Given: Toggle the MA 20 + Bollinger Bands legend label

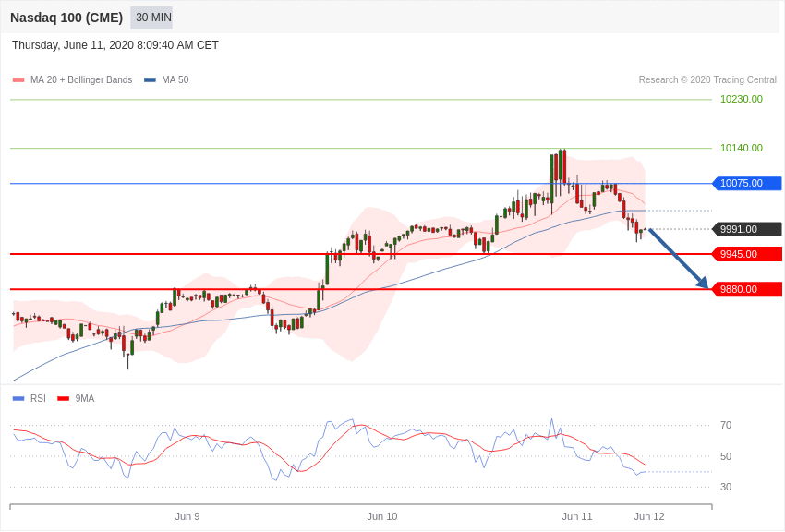Looking at the screenshot, I should (x=81, y=80).
